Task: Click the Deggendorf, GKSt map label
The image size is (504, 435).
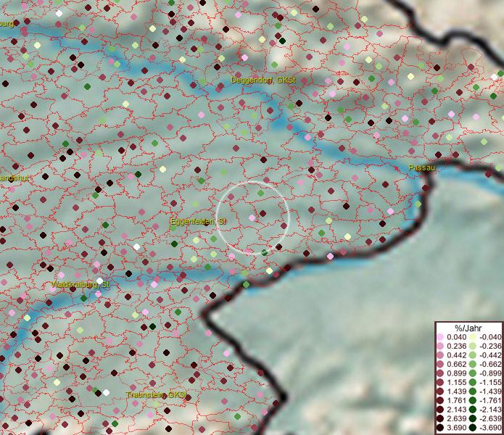Action: (x=263, y=80)
